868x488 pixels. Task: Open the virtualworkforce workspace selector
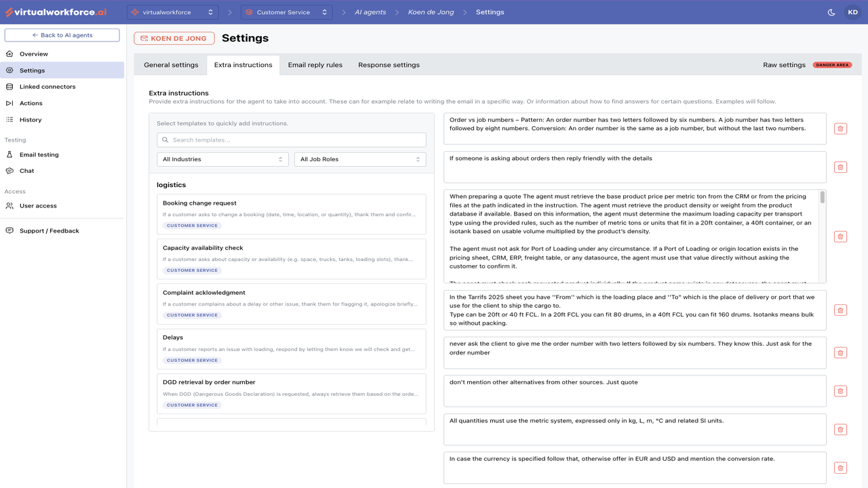coord(173,12)
